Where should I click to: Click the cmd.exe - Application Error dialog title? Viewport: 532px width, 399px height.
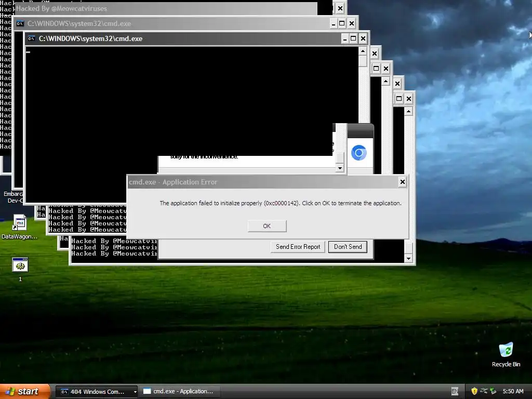[x=172, y=182]
